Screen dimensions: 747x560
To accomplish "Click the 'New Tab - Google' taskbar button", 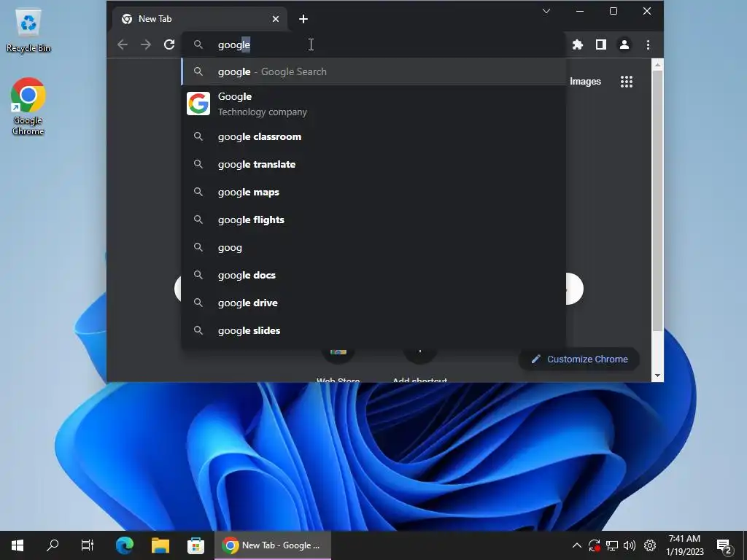I will [x=273, y=545].
